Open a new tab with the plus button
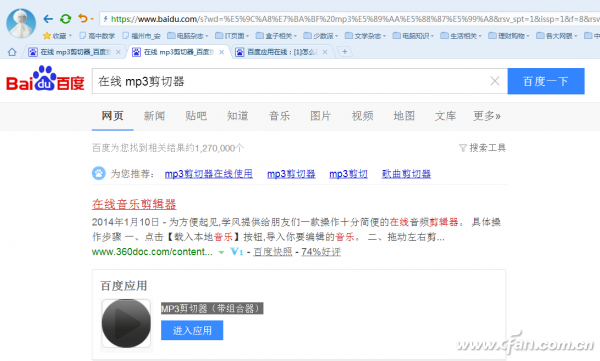 345,51
